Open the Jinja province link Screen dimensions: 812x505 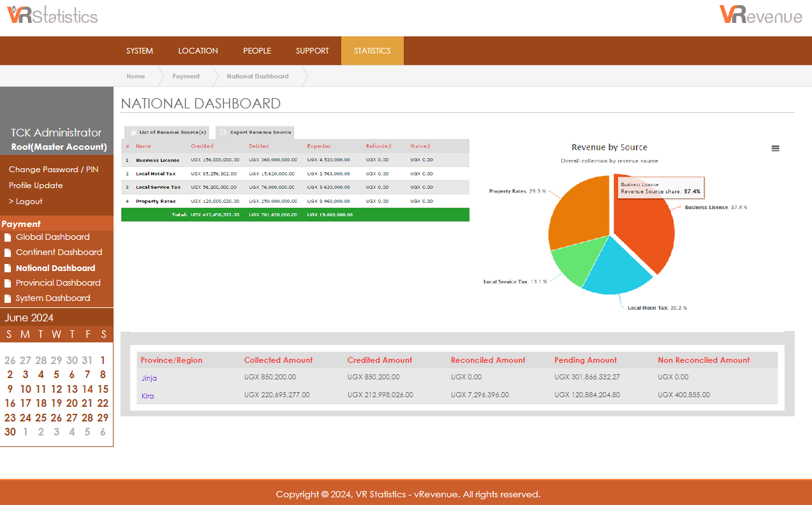tap(149, 378)
